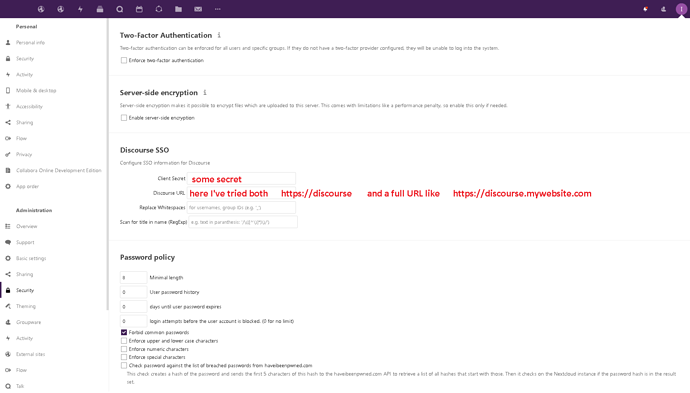Expand the more apps ellipsis in top bar
This screenshot has width=690, height=393.
(x=217, y=9)
